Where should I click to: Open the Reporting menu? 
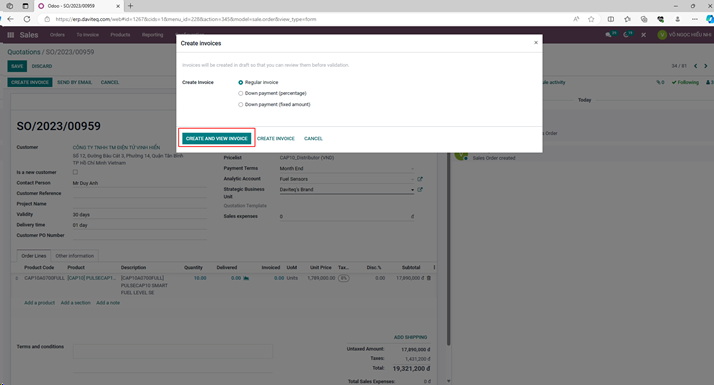coord(152,35)
